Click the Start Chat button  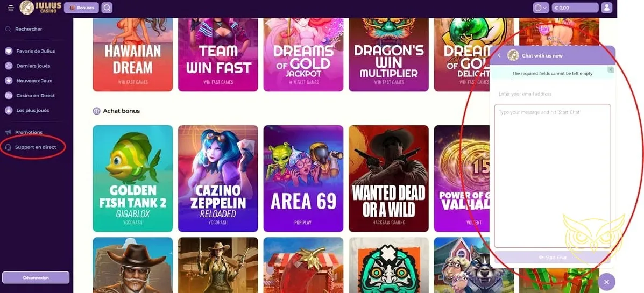(553, 258)
